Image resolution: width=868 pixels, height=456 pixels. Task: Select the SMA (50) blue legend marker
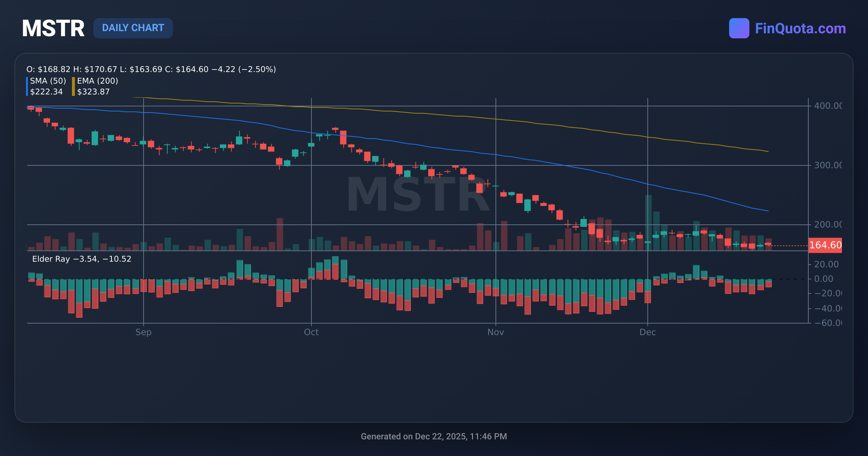coord(27,86)
